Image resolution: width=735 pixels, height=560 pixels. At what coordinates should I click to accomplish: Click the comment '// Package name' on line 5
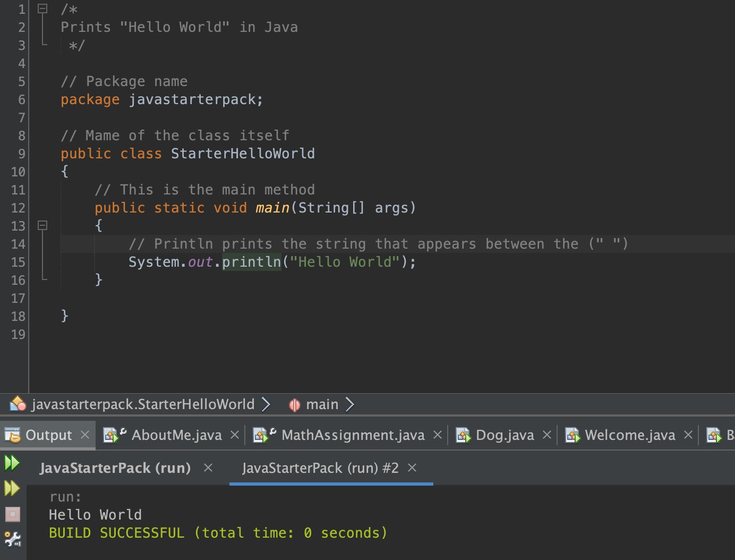[x=124, y=81]
